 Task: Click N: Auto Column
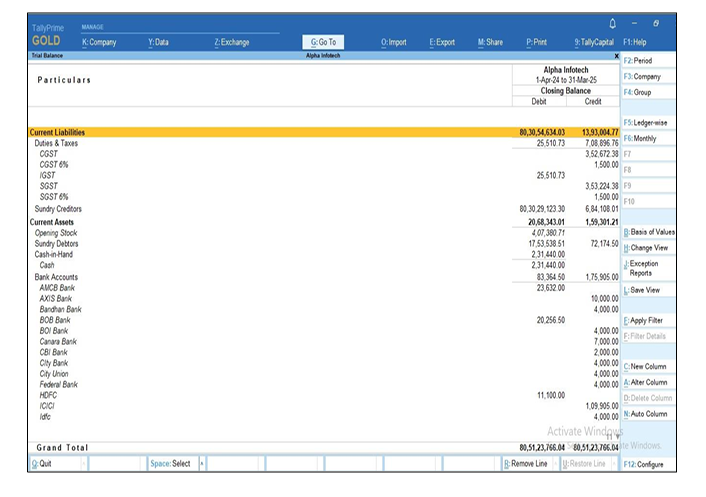pos(648,414)
